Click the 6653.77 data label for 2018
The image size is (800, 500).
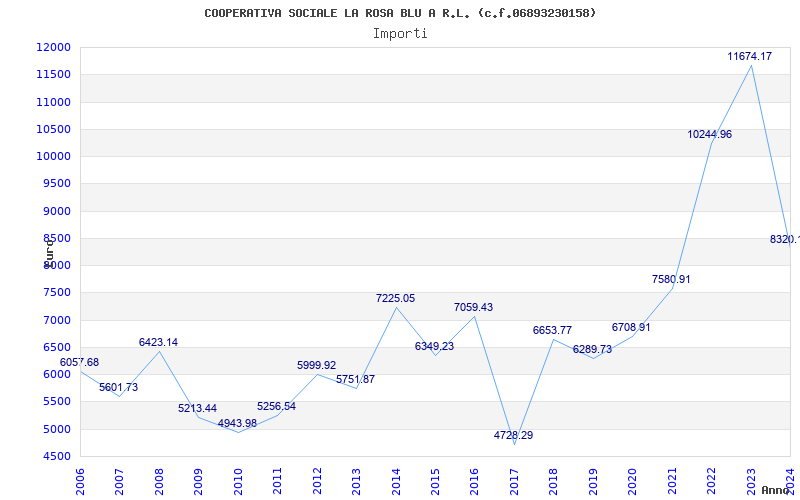point(552,331)
